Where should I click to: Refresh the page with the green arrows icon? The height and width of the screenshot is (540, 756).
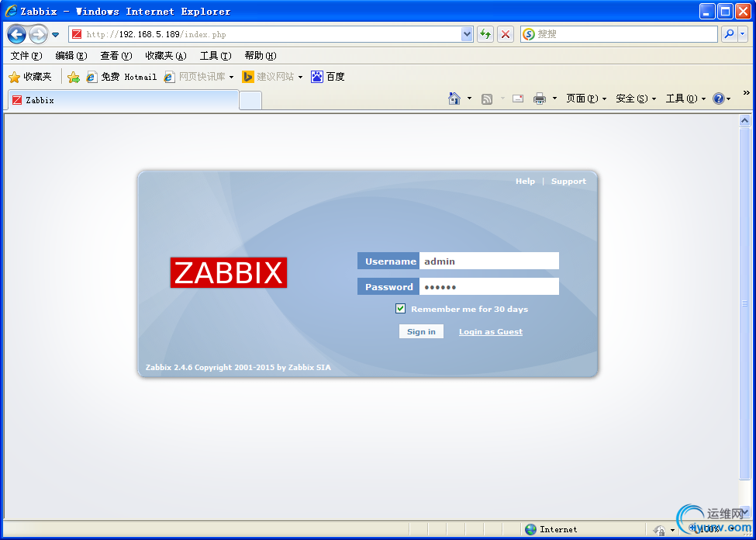point(485,34)
